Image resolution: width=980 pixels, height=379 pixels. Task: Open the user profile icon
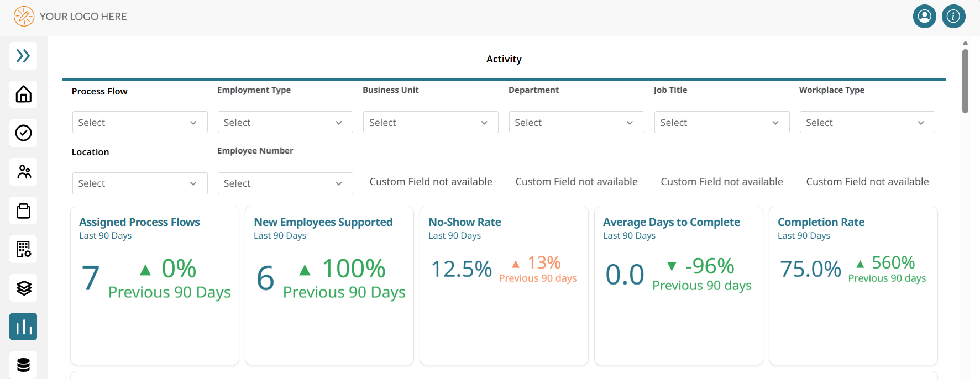[x=924, y=17]
